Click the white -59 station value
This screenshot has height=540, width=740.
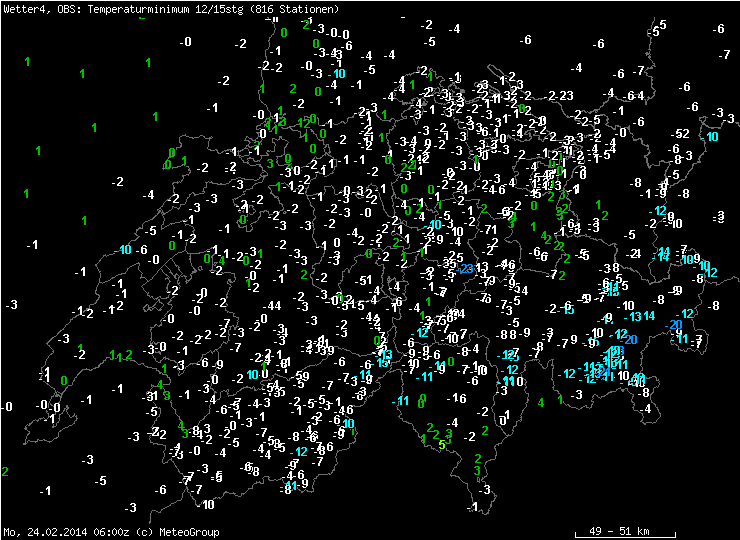(301, 376)
